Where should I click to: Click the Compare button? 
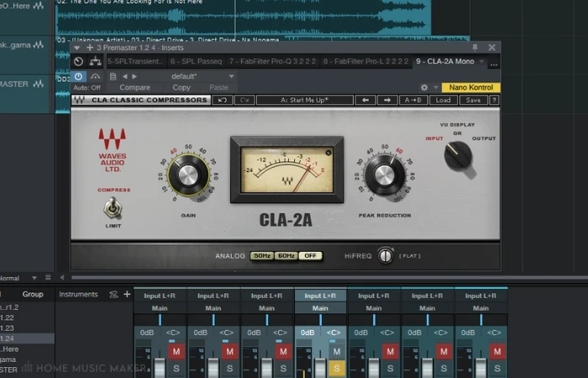134,87
